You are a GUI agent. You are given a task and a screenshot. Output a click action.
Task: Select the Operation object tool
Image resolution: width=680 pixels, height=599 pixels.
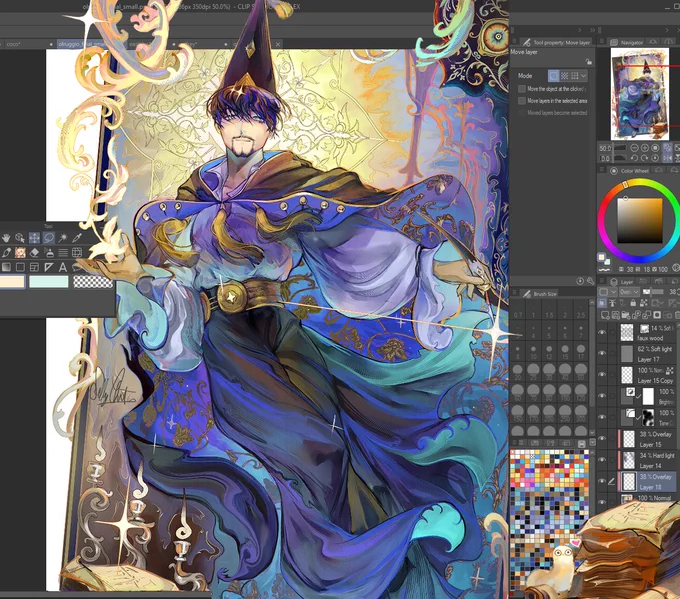tap(20, 238)
